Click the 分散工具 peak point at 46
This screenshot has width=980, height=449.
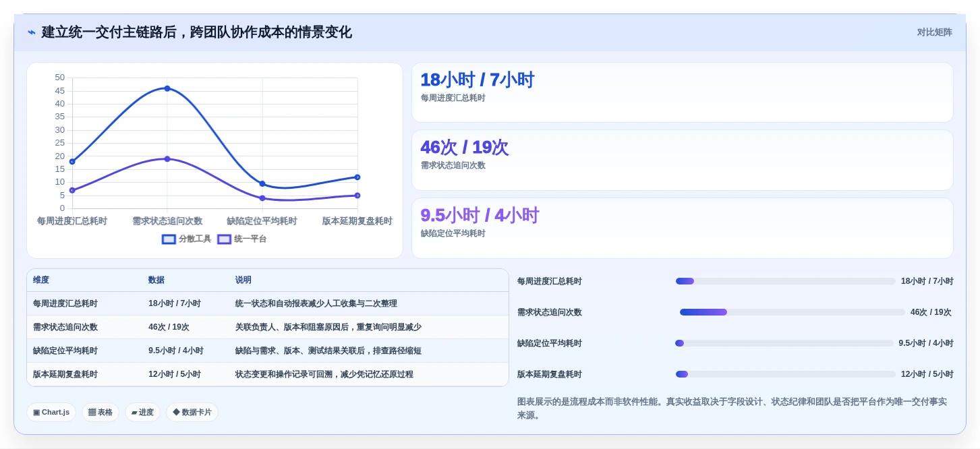[x=167, y=88]
